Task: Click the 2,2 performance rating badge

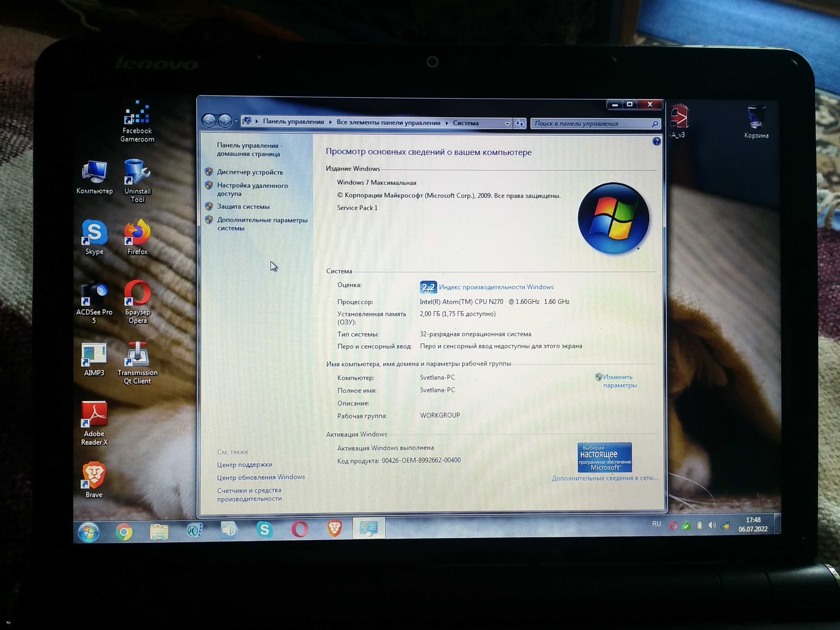Action: [428, 287]
